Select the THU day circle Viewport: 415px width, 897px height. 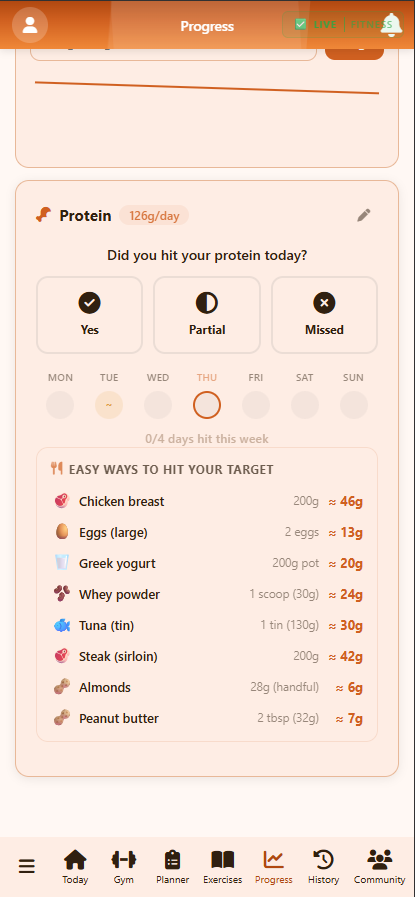click(207, 405)
